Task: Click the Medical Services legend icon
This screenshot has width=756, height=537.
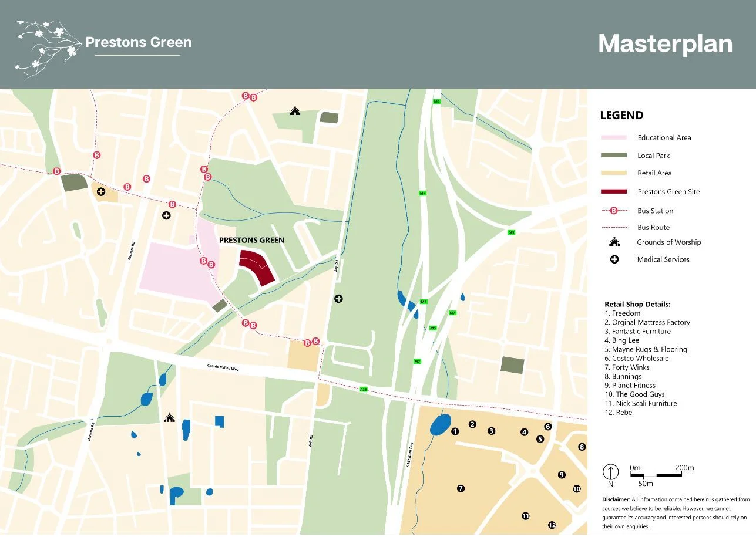Action: [x=614, y=259]
